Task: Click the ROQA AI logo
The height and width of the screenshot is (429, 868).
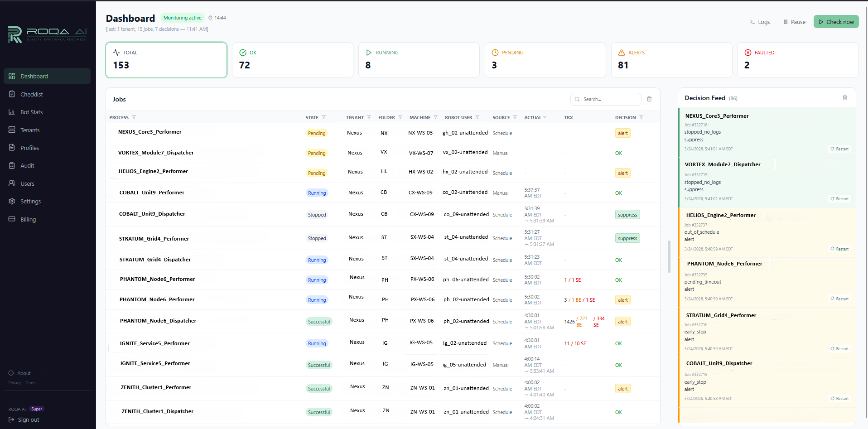Action: pyautogui.click(x=45, y=34)
